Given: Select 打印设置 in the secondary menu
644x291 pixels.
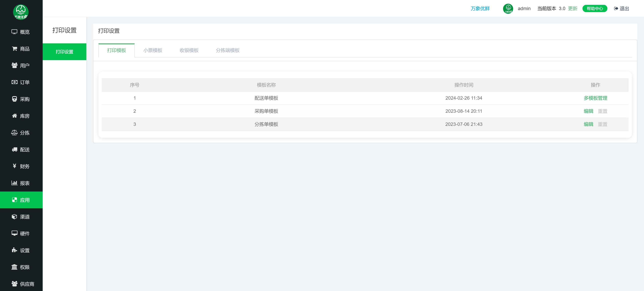Looking at the screenshot, I should (x=65, y=52).
